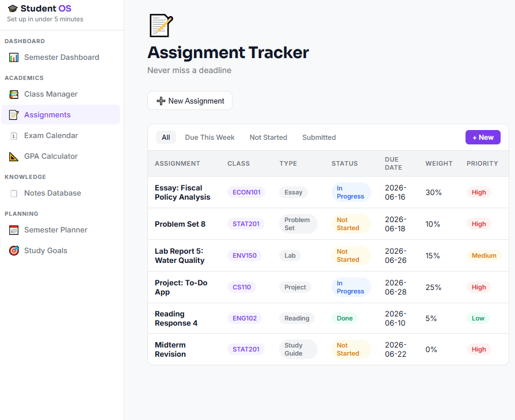515x420 pixels.
Task: Click the ECON101 class tag
Action: pyautogui.click(x=246, y=192)
